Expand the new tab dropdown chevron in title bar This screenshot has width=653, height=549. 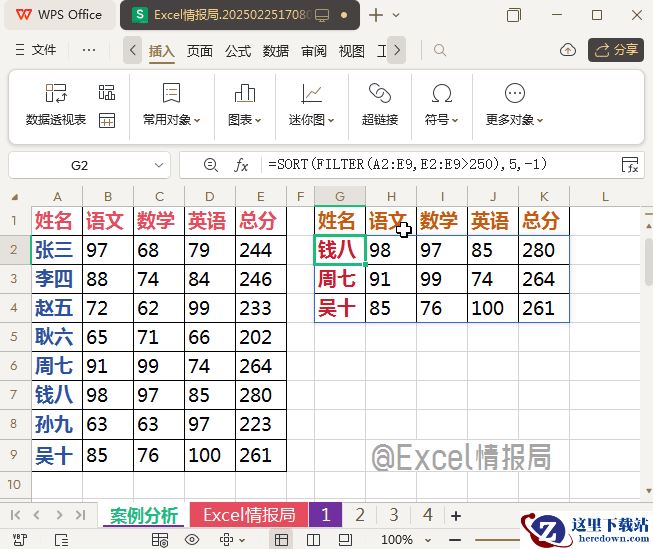(x=396, y=15)
